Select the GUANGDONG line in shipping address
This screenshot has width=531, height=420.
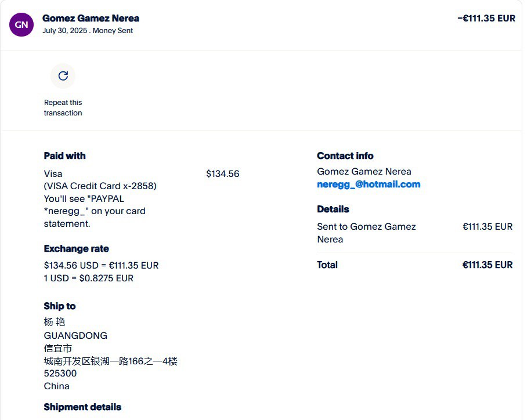point(75,336)
